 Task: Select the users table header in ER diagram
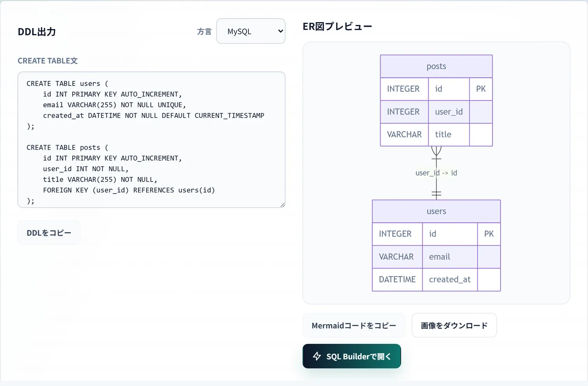point(436,211)
